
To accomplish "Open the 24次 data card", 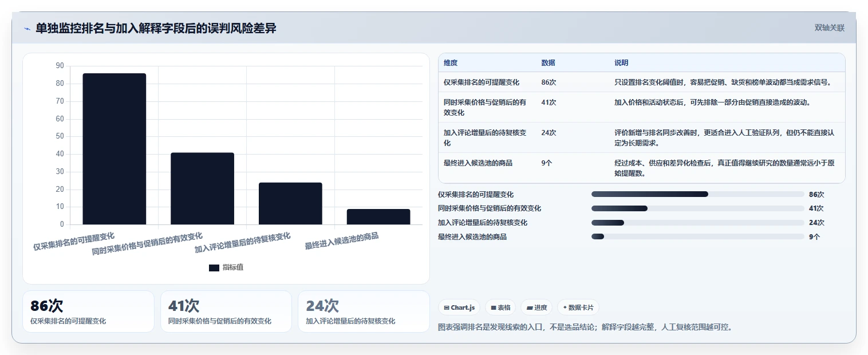I will pyautogui.click(x=364, y=311).
